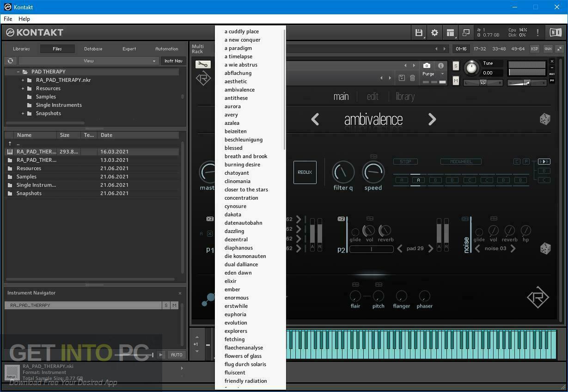Screen dimensions: 568x392
Task: Toggle instrument Solo S button
Action: point(456,66)
